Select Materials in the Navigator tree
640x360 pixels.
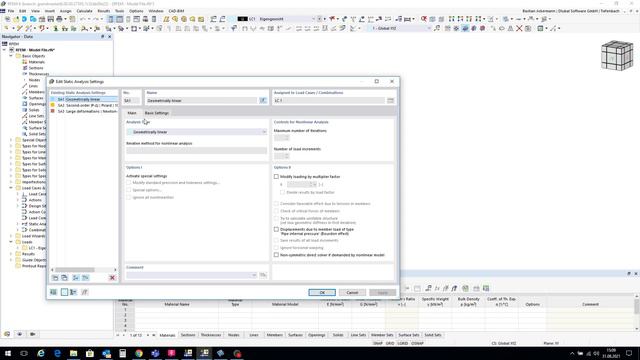click(36, 62)
